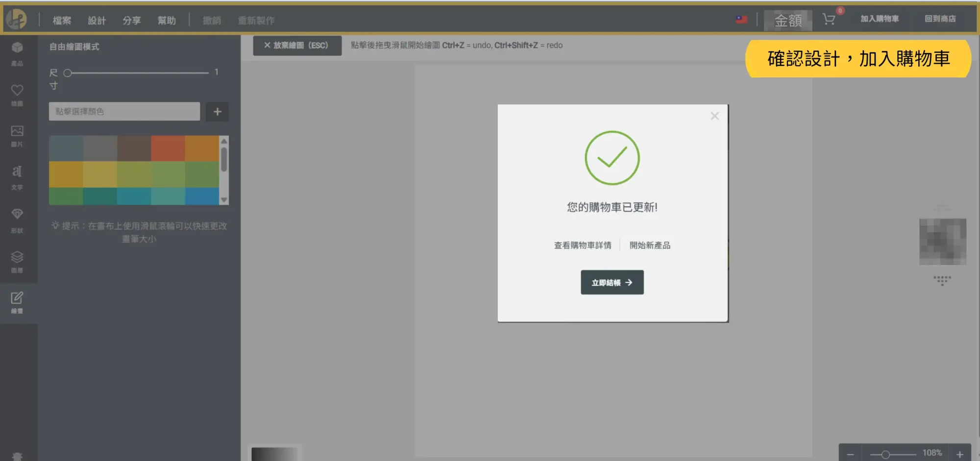Open the 形狀 (Shapes) diamond icon
Image resolution: width=980 pixels, height=461 pixels.
(17, 219)
